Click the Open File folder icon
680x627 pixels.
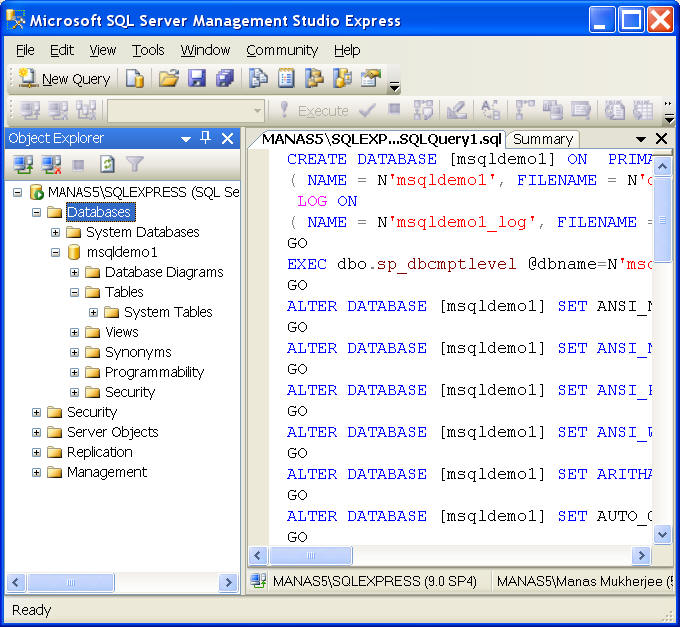[x=169, y=78]
